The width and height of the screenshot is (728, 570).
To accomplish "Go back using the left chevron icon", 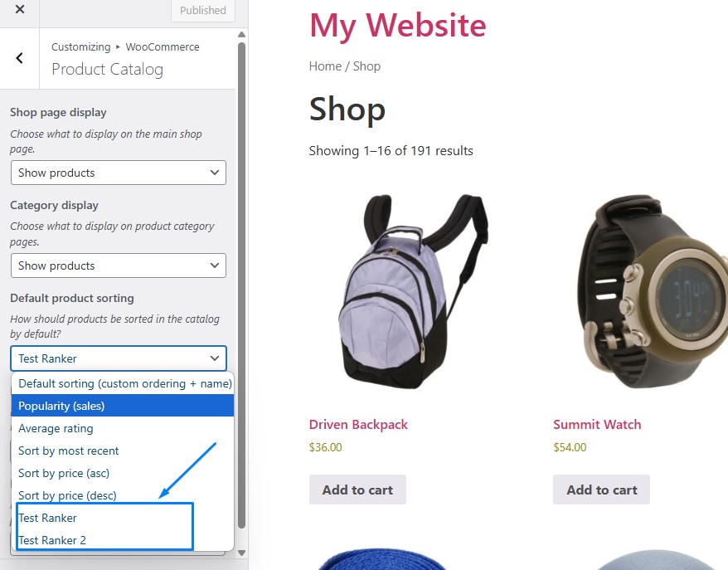I will pyautogui.click(x=20, y=58).
